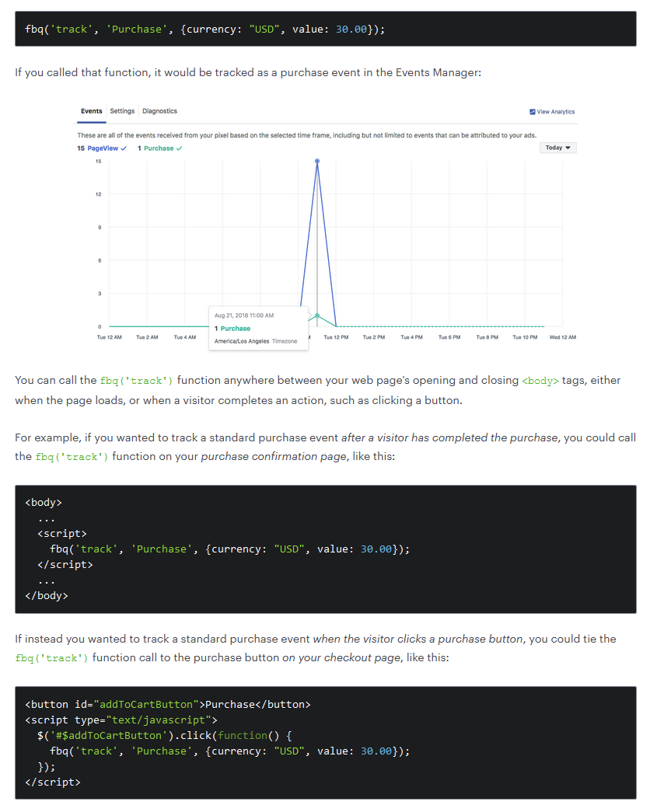Toggle the PageView series checkmark
Viewport: 650px width, 812px height.
pos(124,148)
